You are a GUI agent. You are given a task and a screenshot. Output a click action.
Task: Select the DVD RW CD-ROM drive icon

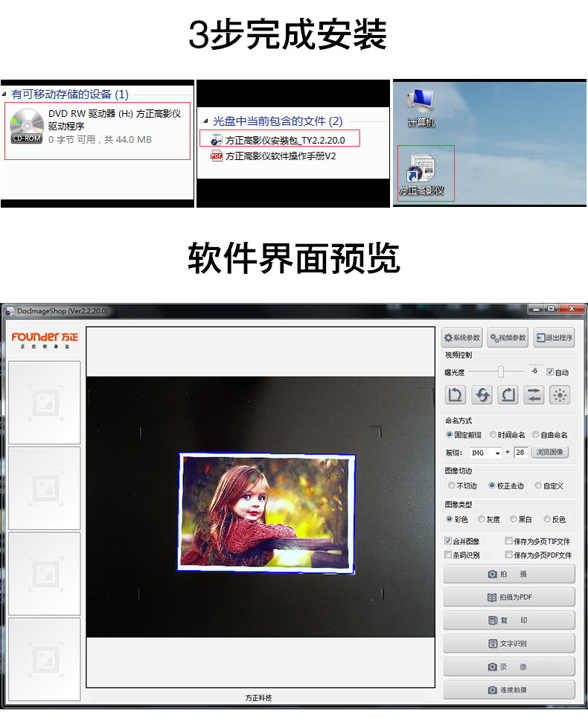pyautogui.click(x=27, y=126)
